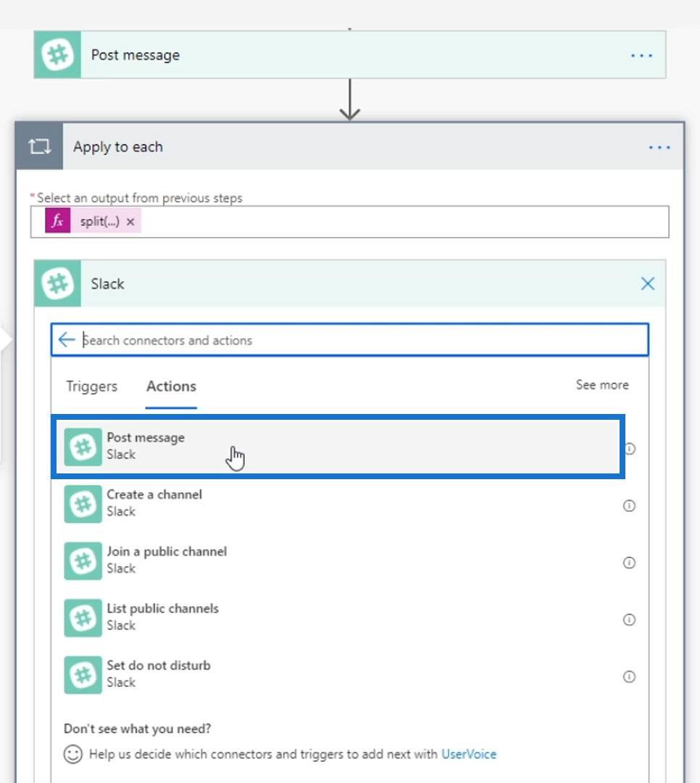Click the smiley feedback icon
The image size is (700, 783).
(x=73, y=754)
